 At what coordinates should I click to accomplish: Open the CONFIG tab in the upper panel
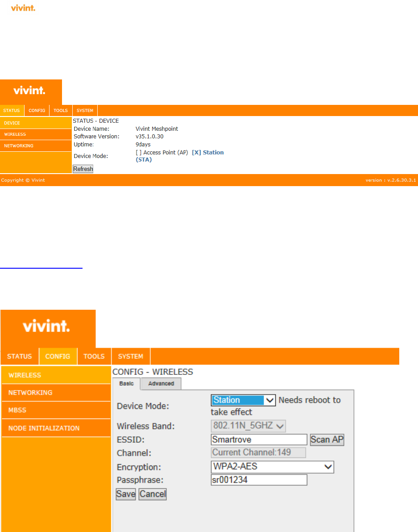(37, 111)
